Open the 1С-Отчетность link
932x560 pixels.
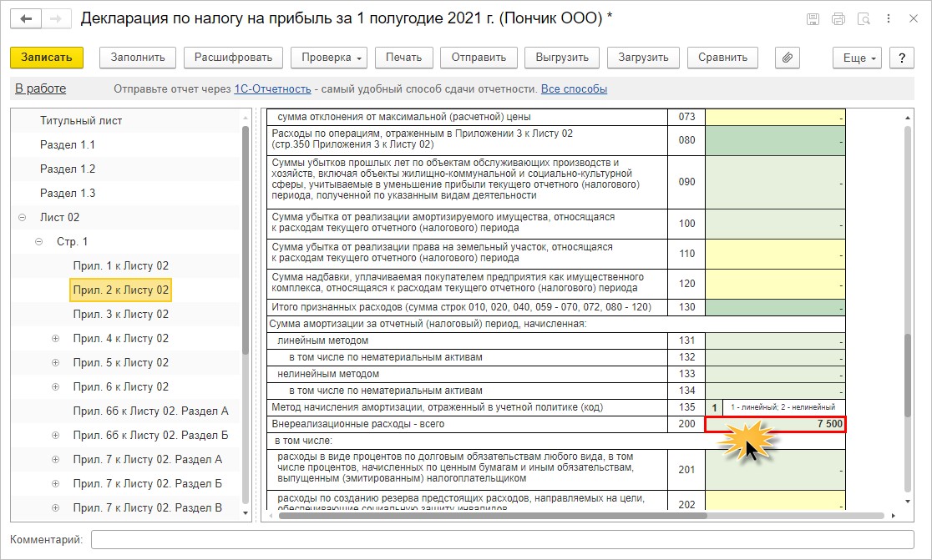pos(272,89)
